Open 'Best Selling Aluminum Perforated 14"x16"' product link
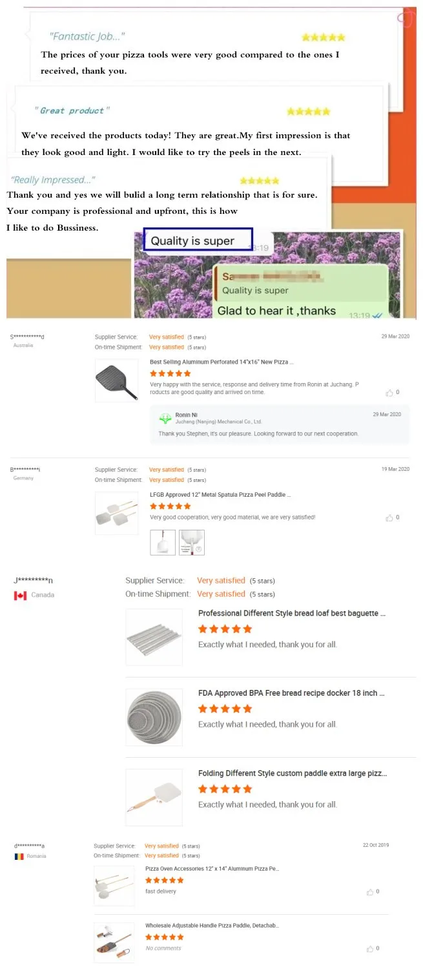 point(222,362)
